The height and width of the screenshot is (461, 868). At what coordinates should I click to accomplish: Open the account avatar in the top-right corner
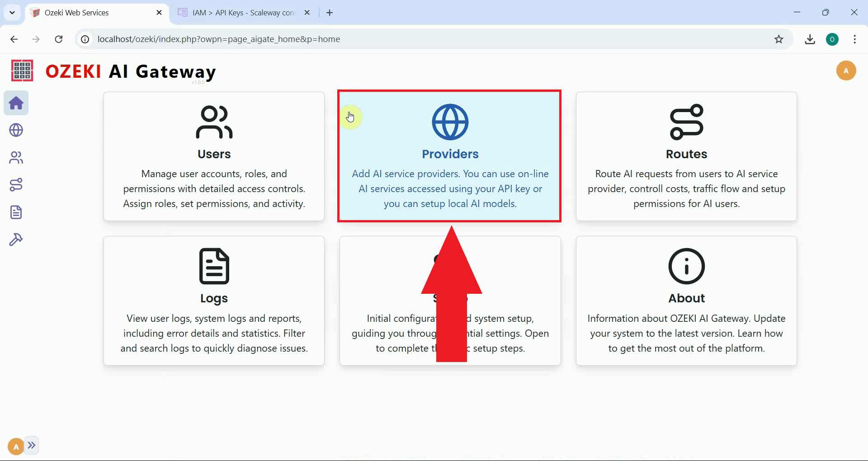pyautogui.click(x=846, y=71)
